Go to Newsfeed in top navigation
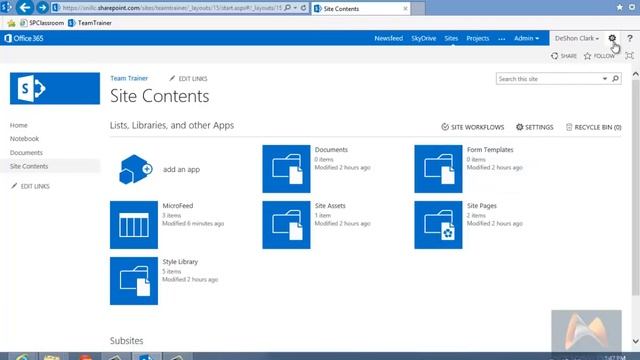640x360 pixels. point(389,38)
